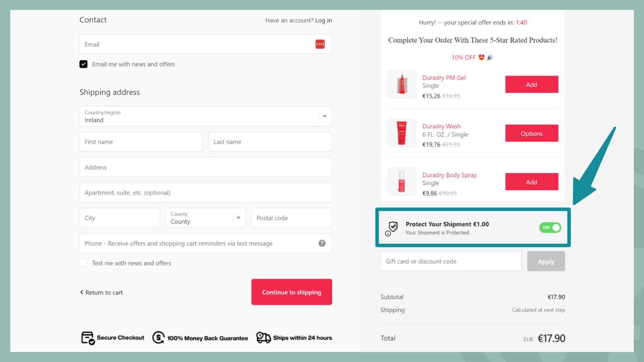Add Duradry Body Spray to order
Viewport: 644px width, 362px height.
(531, 182)
